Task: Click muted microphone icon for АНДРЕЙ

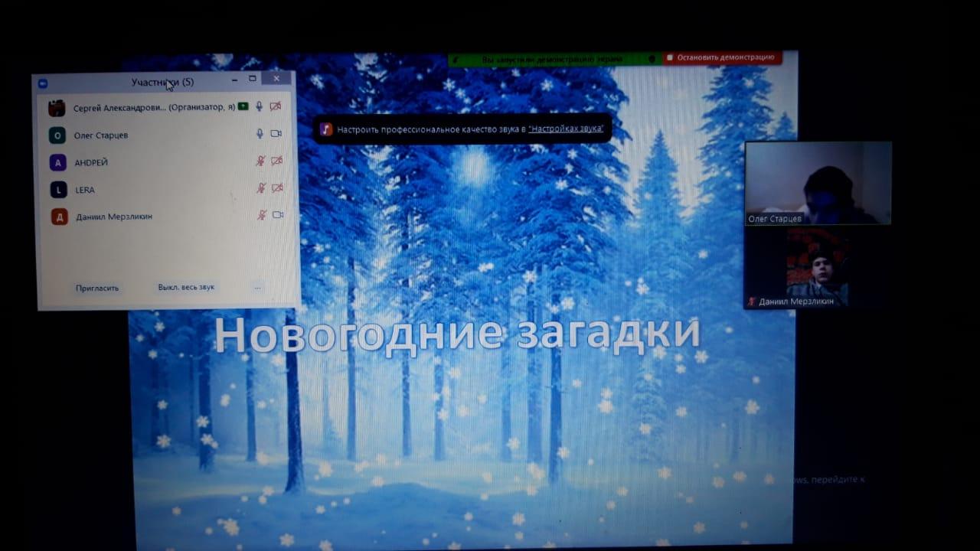Action: pyautogui.click(x=261, y=161)
